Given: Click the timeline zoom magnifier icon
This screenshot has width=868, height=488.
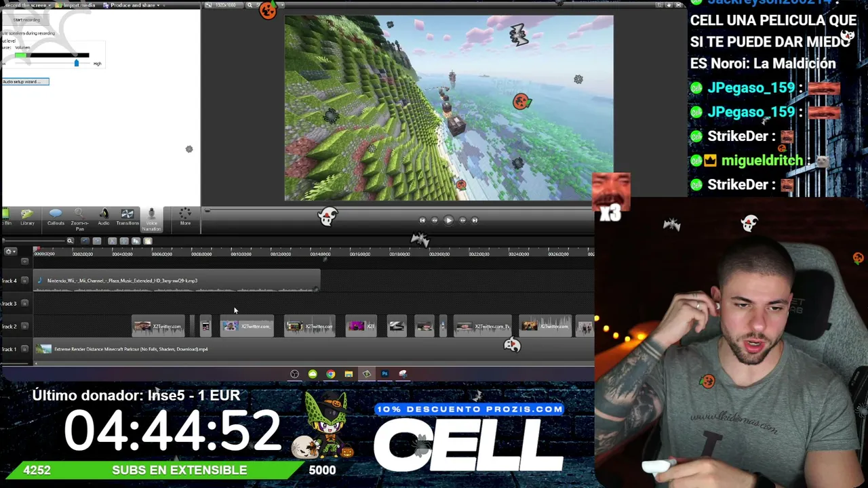Looking at the screenshot, I should pyautogui.click(x=70, y=241).
